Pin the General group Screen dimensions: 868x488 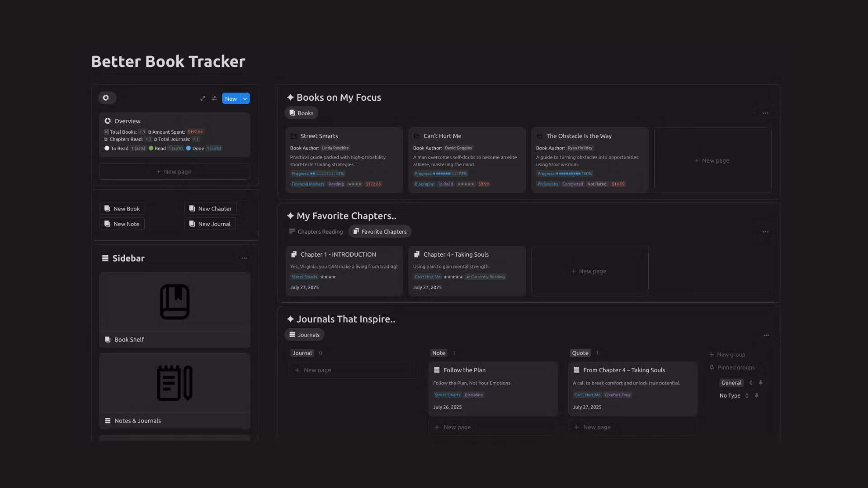[x=760, y=383]
